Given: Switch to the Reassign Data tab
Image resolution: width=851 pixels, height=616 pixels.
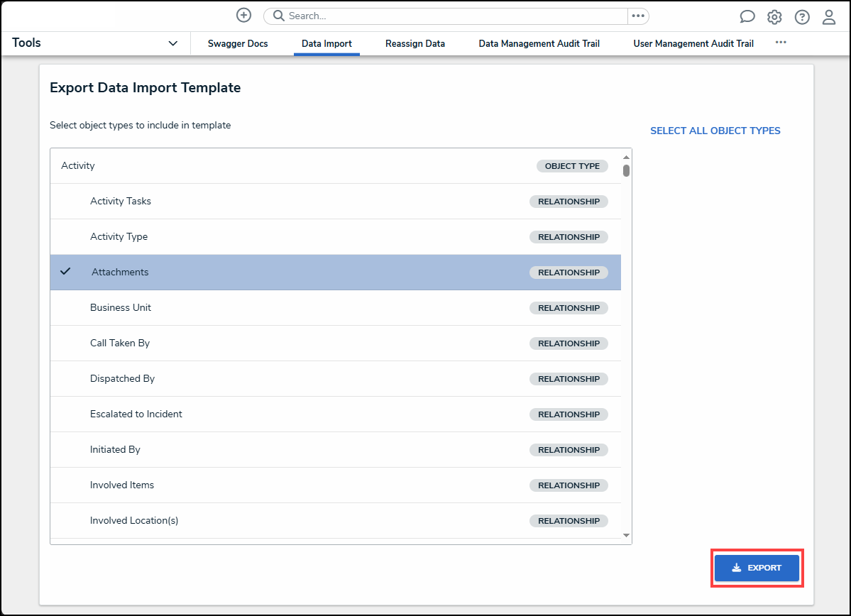Looking at the screenshot, I should 414,43.
